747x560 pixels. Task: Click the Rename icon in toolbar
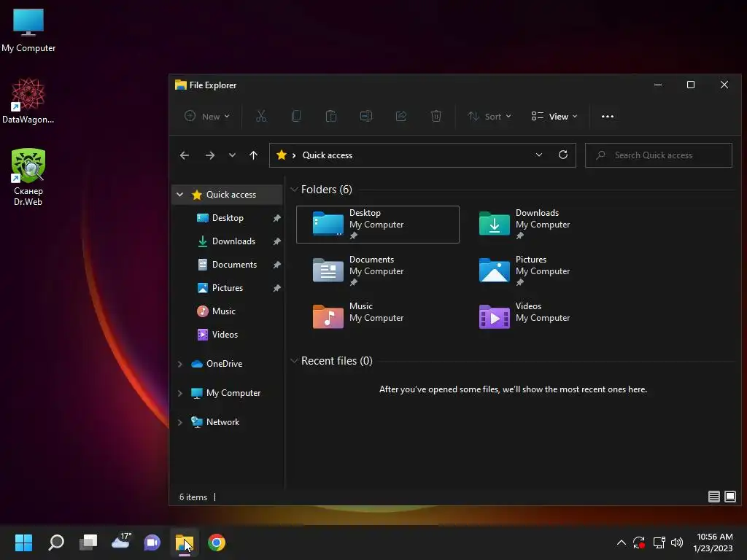click(366, 116)
